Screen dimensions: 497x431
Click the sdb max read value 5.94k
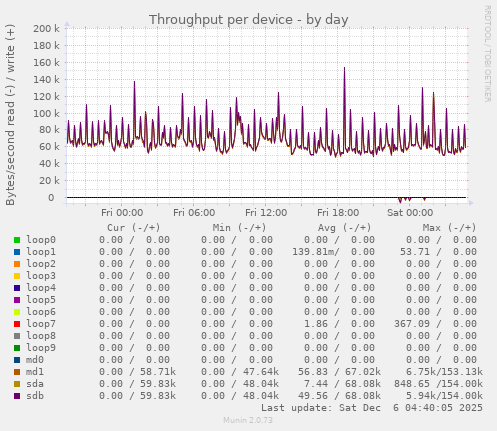click(x=421, y=396)
